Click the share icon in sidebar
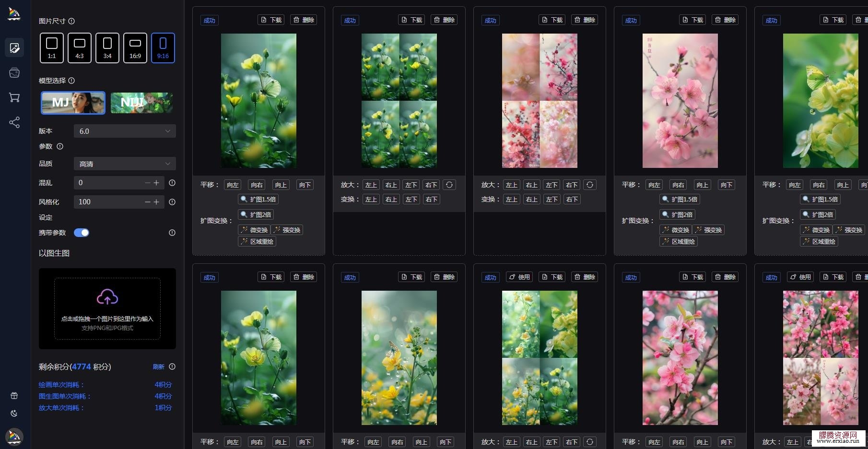The image size is (868, 449). (14, 122)
